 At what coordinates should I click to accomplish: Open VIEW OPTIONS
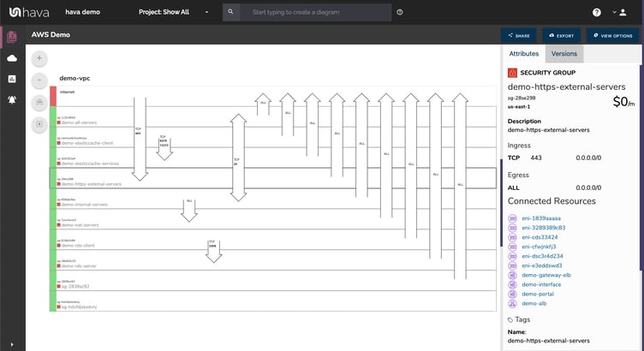point(613,36)
